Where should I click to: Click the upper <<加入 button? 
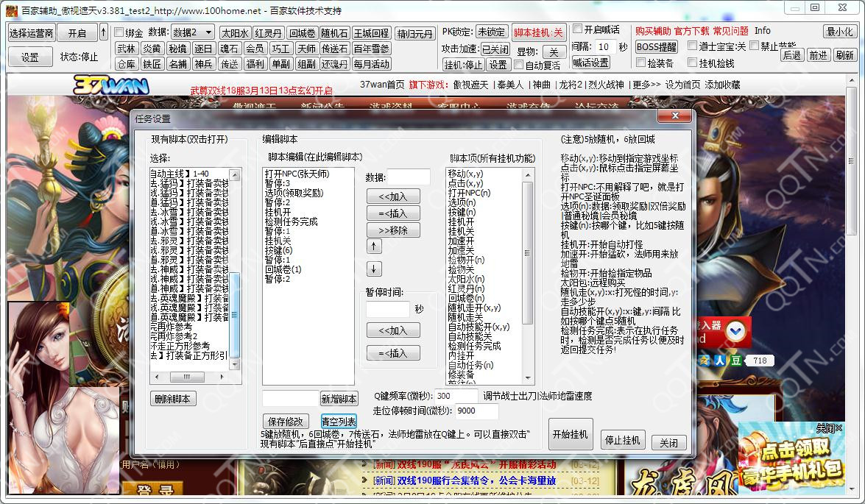[x=393, y=196]
